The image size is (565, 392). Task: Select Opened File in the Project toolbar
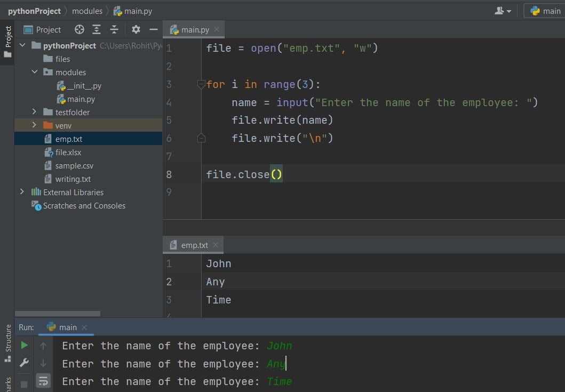(x=79, y=29)
